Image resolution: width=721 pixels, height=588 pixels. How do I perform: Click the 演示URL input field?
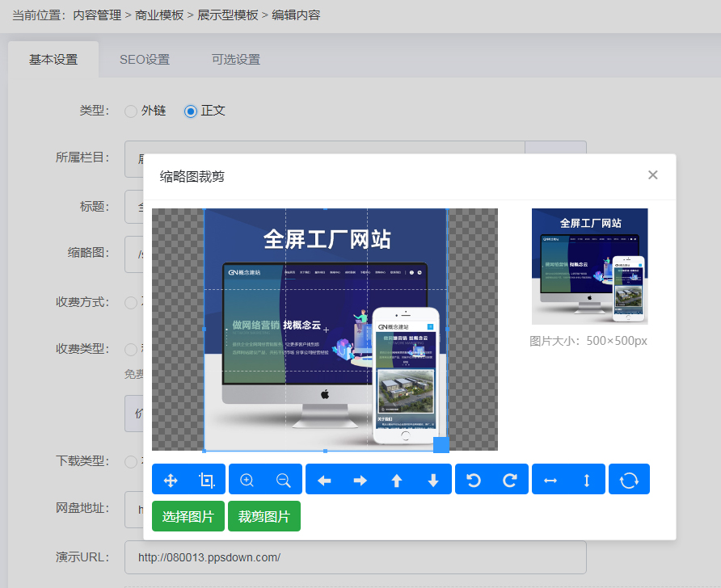[355, 557]
